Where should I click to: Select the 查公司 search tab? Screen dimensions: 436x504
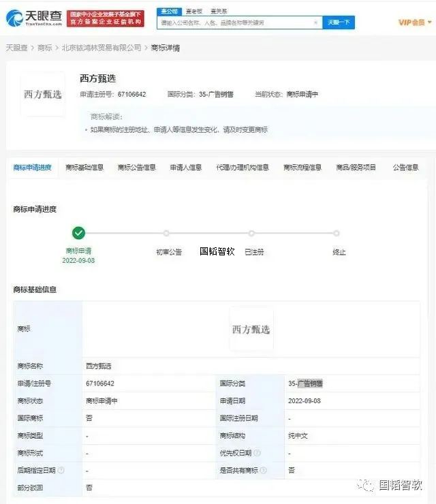(169, 12)
